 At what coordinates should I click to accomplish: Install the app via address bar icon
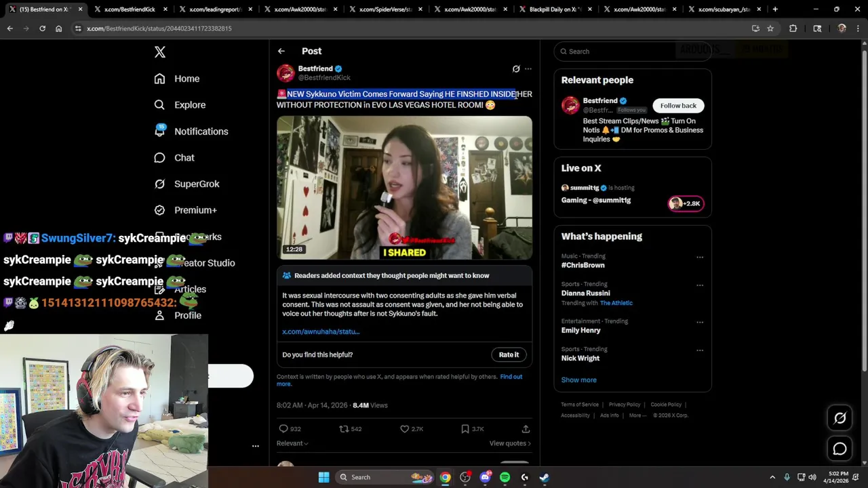coord(755,28)
